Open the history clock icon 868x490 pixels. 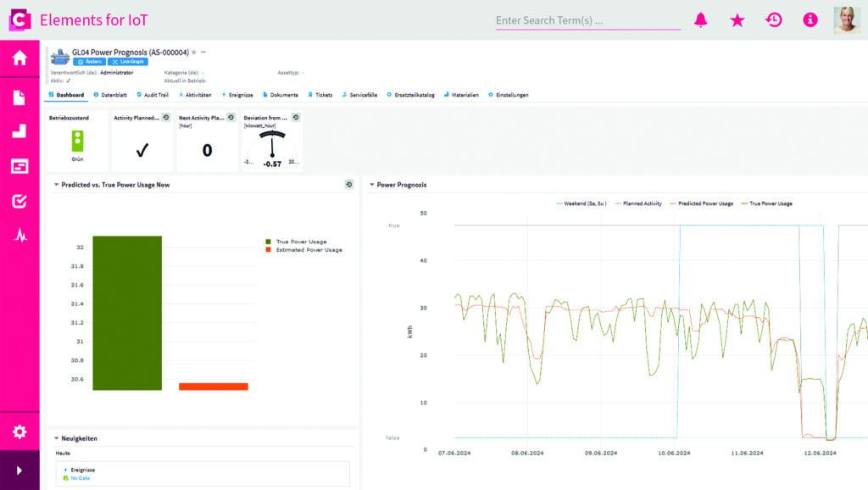pos(774,20)
